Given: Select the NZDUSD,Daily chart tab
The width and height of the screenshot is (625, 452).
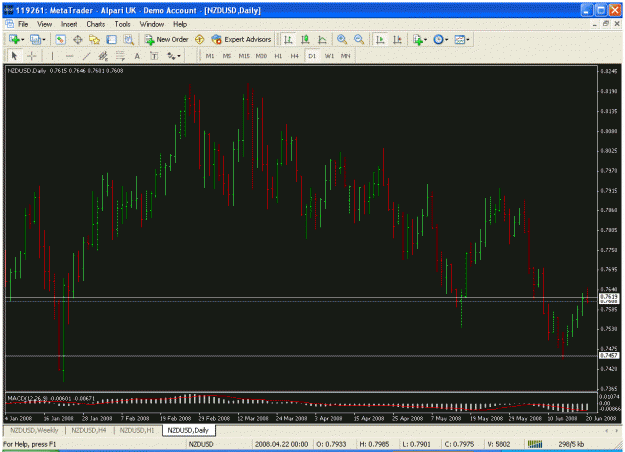Looking at the screenshot, I should pos(188,430).
